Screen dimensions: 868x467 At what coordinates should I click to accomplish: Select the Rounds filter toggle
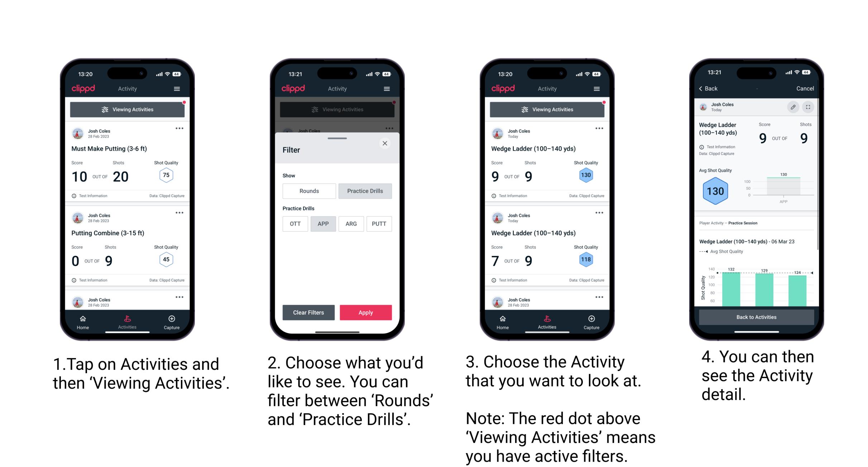pyautogui.click(x=307, y=191)
